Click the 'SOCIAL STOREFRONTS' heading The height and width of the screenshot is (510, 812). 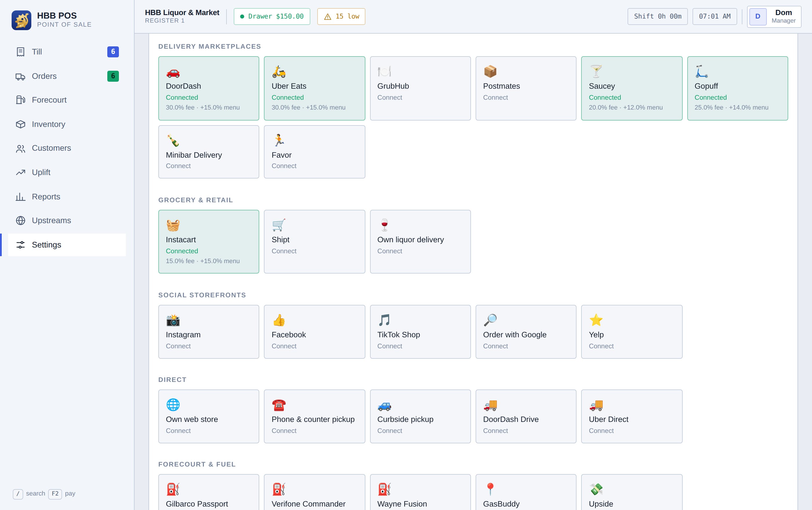tap(202, 295)
